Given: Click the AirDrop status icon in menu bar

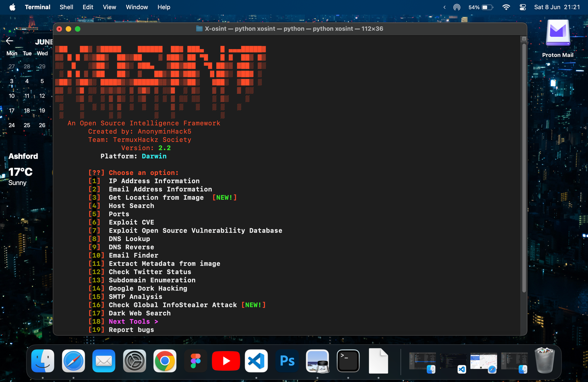Looking at the screenshot, I should [x=457, y=7].
